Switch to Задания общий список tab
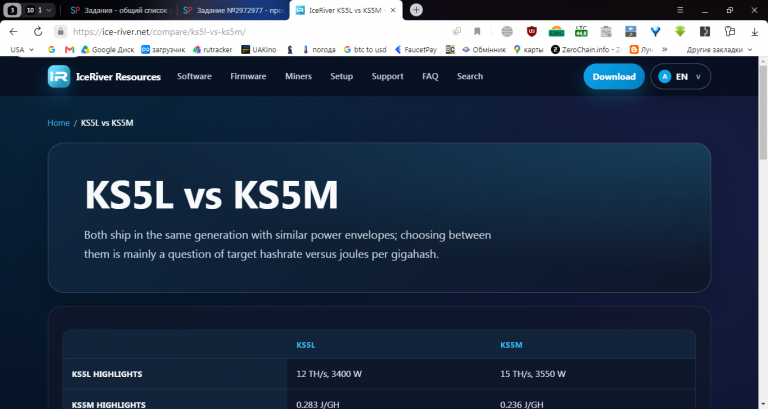Viewport: 768px width, 409px height. (x=120, y=10)
